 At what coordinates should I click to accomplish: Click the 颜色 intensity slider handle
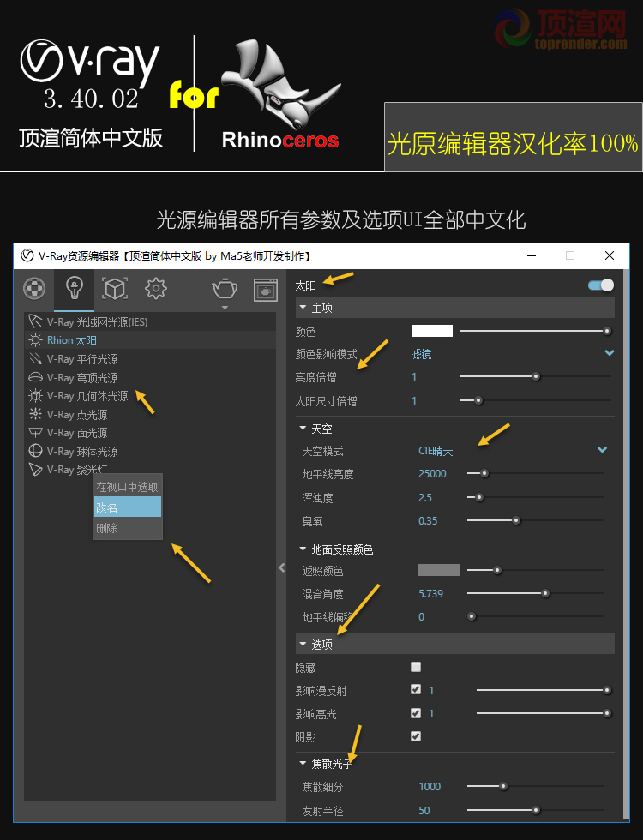click(607, 331)
